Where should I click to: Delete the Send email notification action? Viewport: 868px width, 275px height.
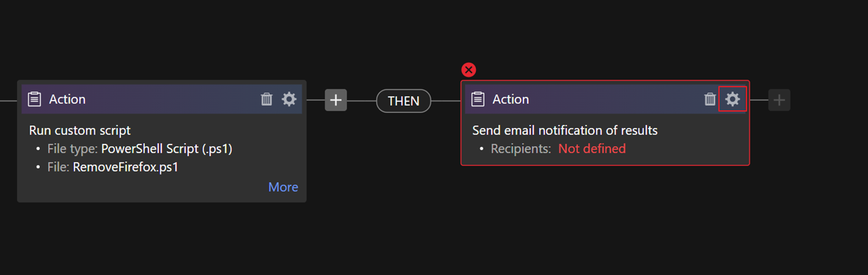[x=710, y=99]
